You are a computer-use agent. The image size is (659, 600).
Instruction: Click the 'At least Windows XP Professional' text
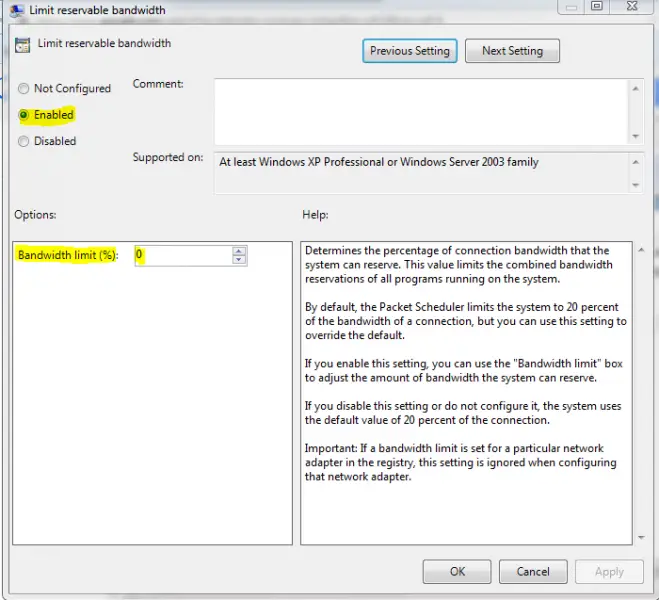(379, 162)
